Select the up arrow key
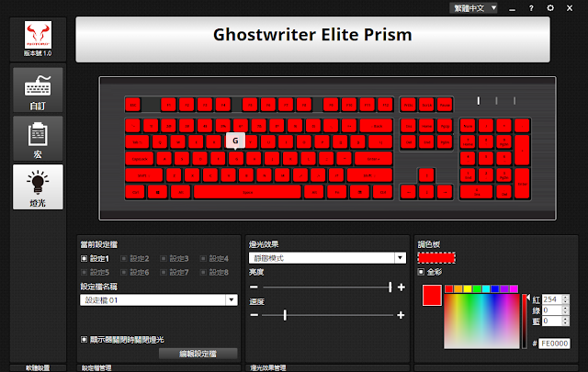 tap(426, 175)
